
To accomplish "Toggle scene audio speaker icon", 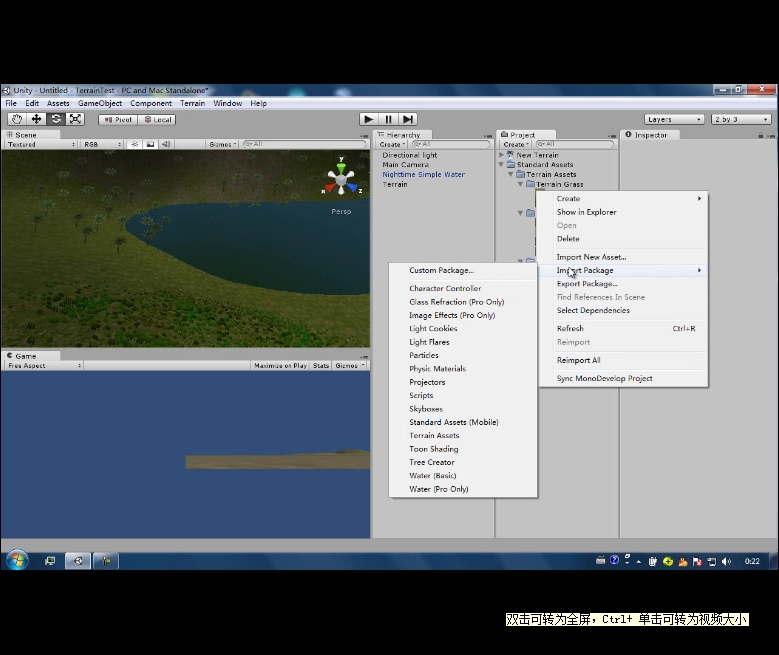I will (166, 144).
